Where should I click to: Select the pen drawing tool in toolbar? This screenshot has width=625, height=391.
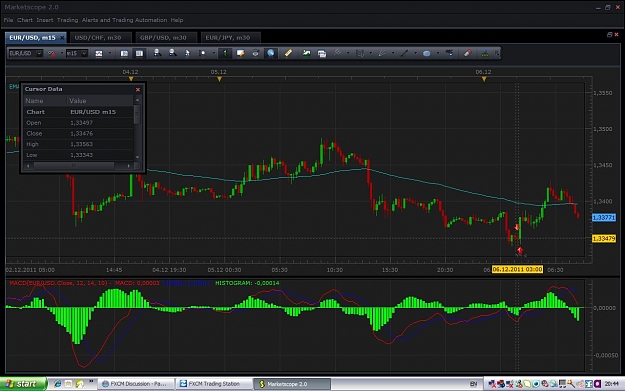(x=382, y=53)
